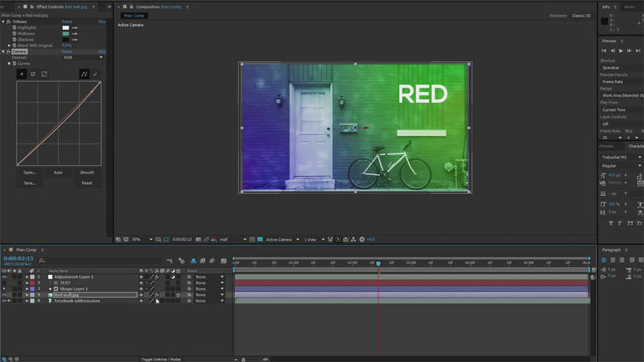Open the 1 View layout dropdown
Viewport: 644px width, 362px height.
(x=314, y=239)
